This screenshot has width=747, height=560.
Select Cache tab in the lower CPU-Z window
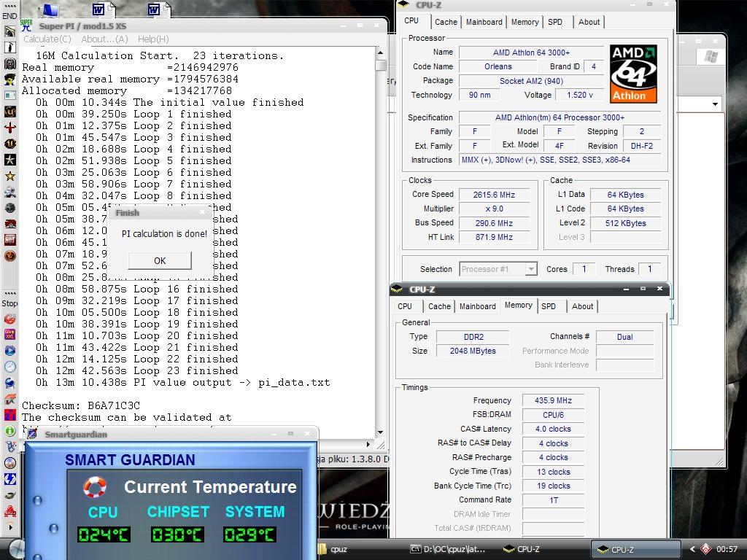pos(439,306)
